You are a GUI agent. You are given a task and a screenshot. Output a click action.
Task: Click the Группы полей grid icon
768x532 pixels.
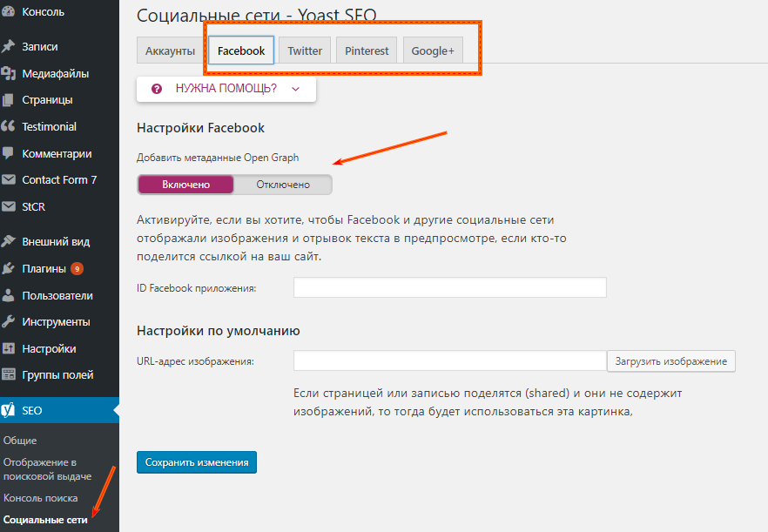click(x=8, y=374)
